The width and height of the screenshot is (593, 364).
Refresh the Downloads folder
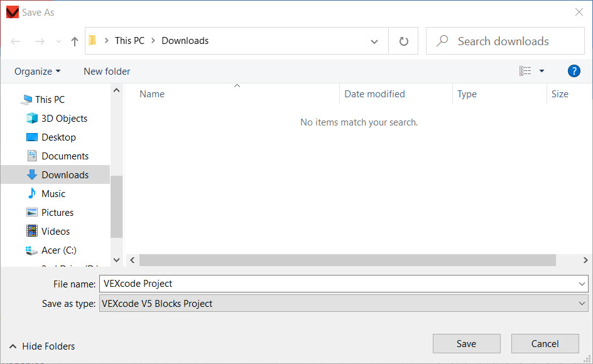(403, 41)
